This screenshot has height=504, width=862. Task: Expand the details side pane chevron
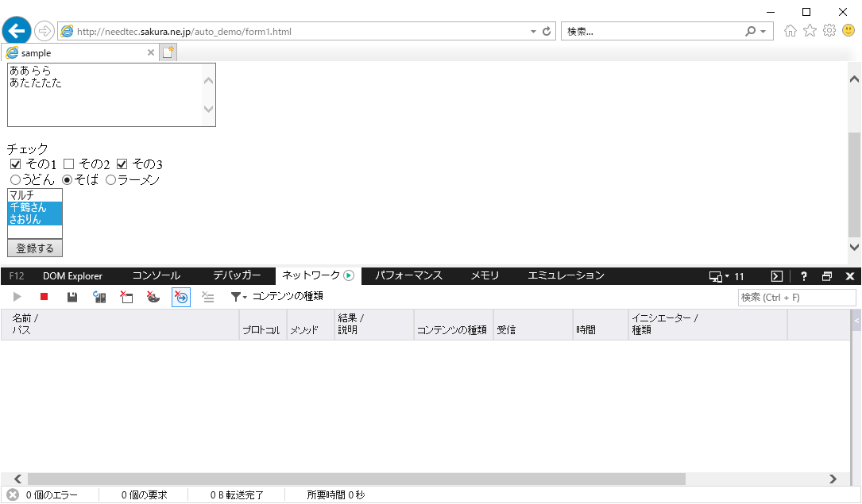point(856,321)
